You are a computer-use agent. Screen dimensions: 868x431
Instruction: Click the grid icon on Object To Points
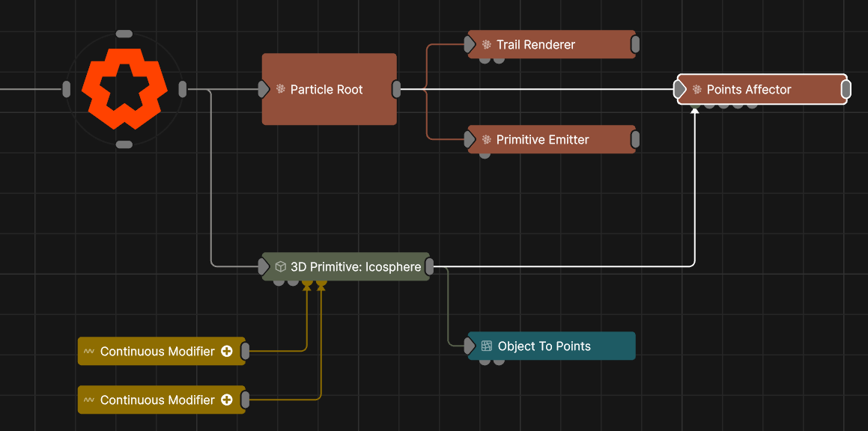(x=487, y=346)
